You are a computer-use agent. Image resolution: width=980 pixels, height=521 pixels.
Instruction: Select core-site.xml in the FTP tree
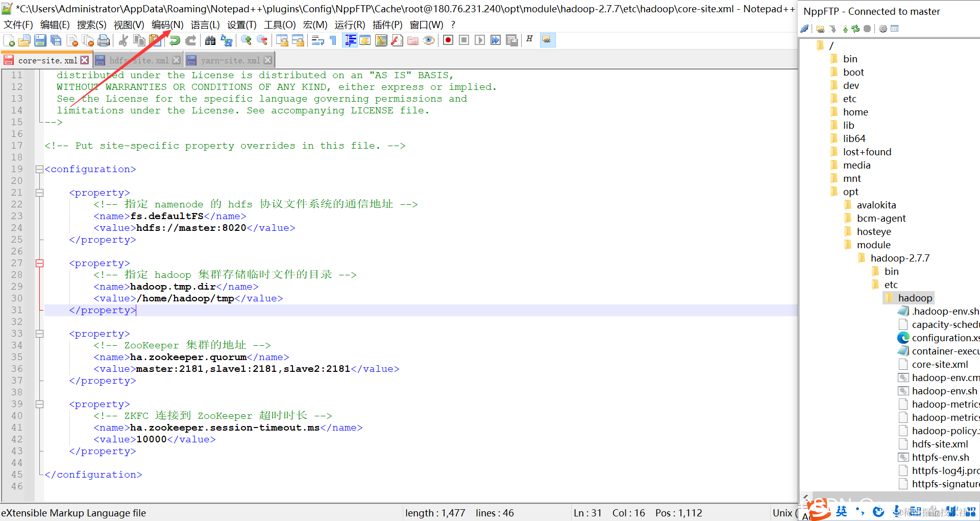click(940, 365)
